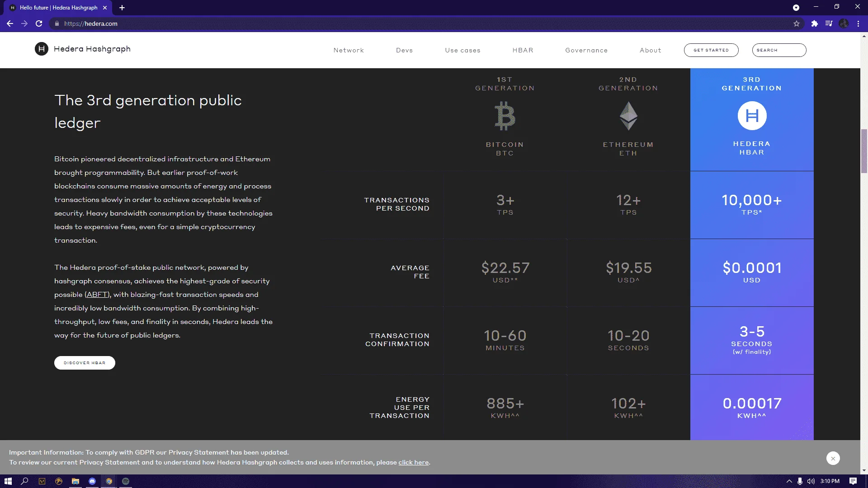Go back using browser back arrow

[9, 23]
